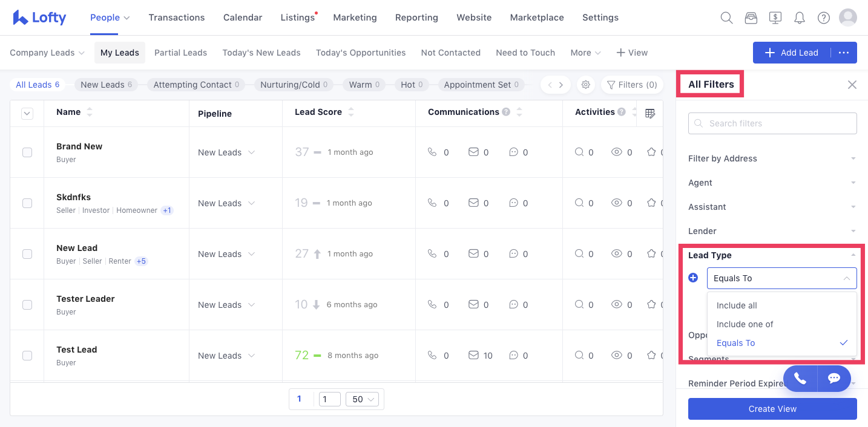Viewport: 868px width, 427px height.
Task: Focus the Search filters field
Action: point(772,123)
